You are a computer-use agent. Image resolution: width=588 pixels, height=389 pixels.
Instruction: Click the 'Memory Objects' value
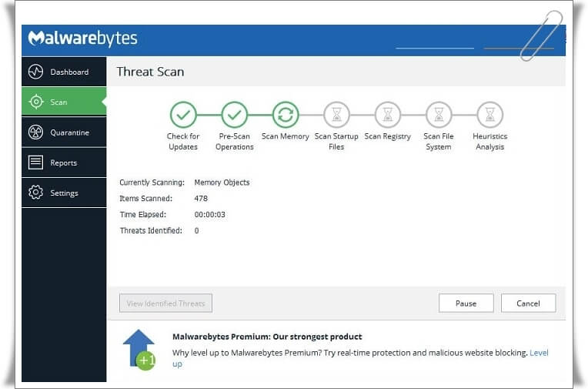pos(222,183)
